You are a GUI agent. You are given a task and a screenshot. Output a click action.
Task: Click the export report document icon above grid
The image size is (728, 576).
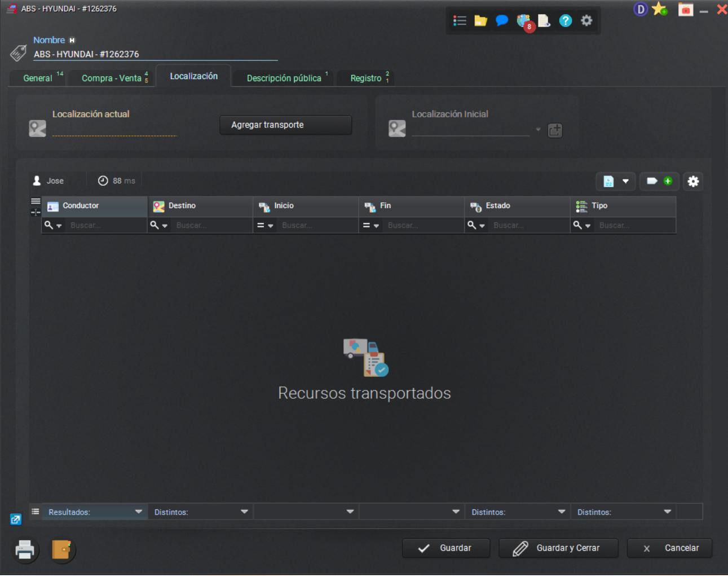[610, 181]
